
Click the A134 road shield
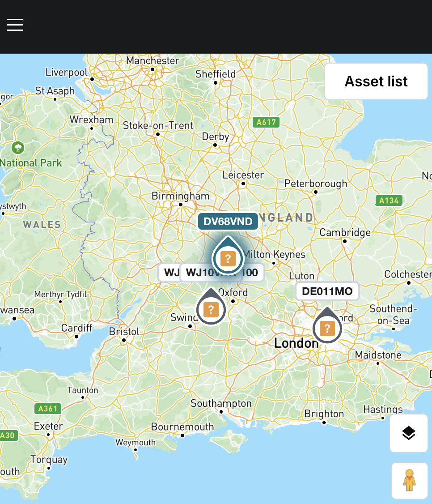pyautogui.click(x=389, y=200)
